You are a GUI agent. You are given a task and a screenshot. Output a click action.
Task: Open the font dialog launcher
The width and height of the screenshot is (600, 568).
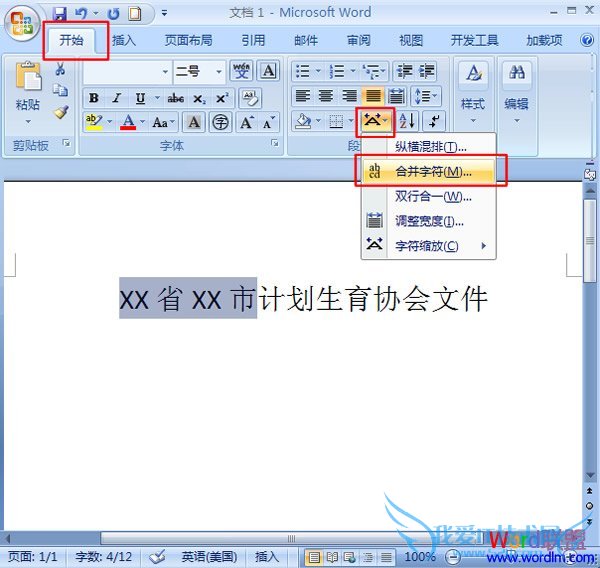[x=274, y=143]
